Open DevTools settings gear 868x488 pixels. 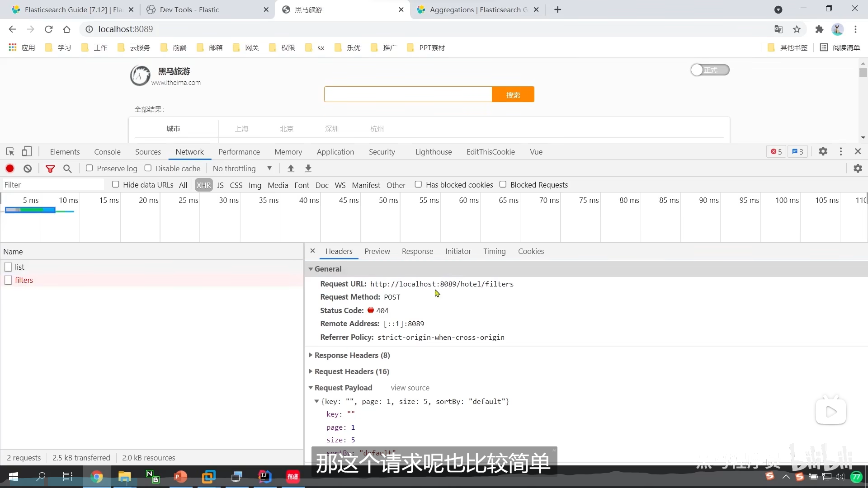coord(823,152)
